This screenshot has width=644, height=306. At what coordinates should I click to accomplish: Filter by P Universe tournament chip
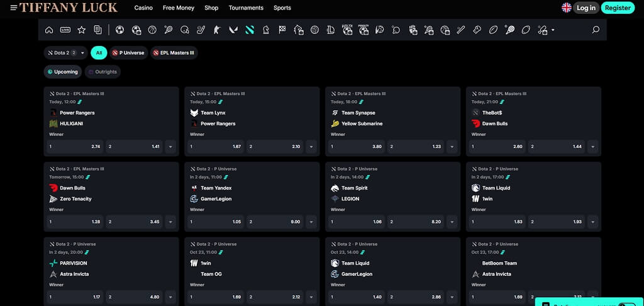point(128,53)
